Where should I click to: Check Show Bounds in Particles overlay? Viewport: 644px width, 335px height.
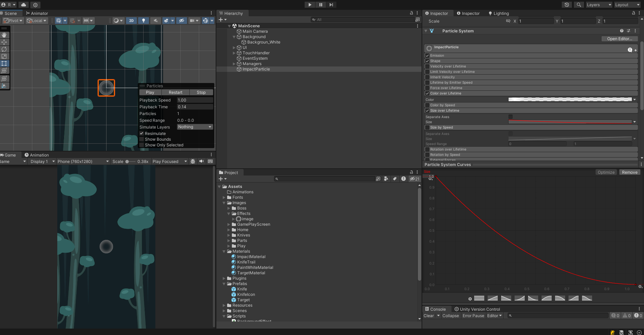(x=142, y=139)
